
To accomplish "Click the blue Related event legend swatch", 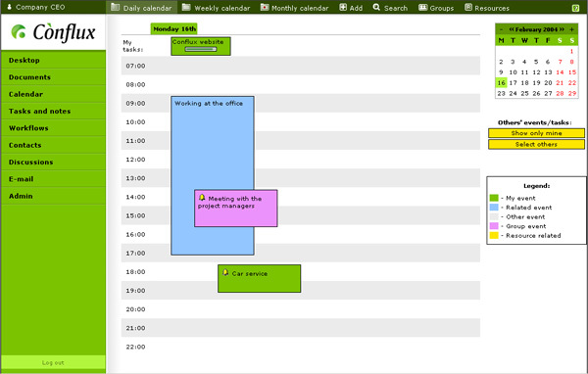I will [494, 208].
